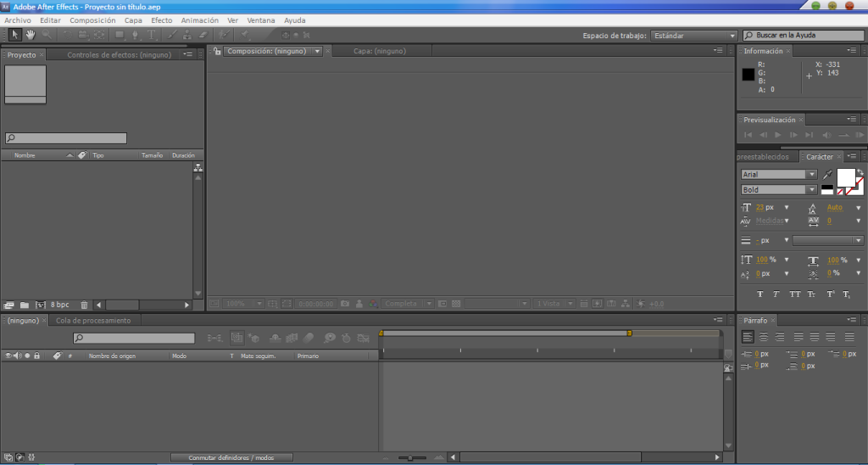The height and width of the screenshot is (465, 868).
Task: Click the new composition icon in Proyecto
Action: 40,305
